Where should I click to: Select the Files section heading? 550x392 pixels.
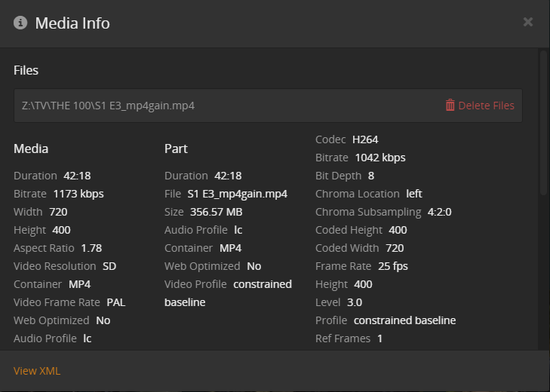tap(26, 70)
